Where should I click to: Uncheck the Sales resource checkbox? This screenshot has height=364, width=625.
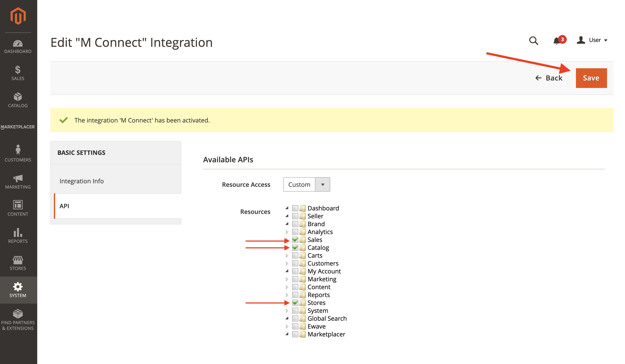pyautogui.click(x=295, y=240)
